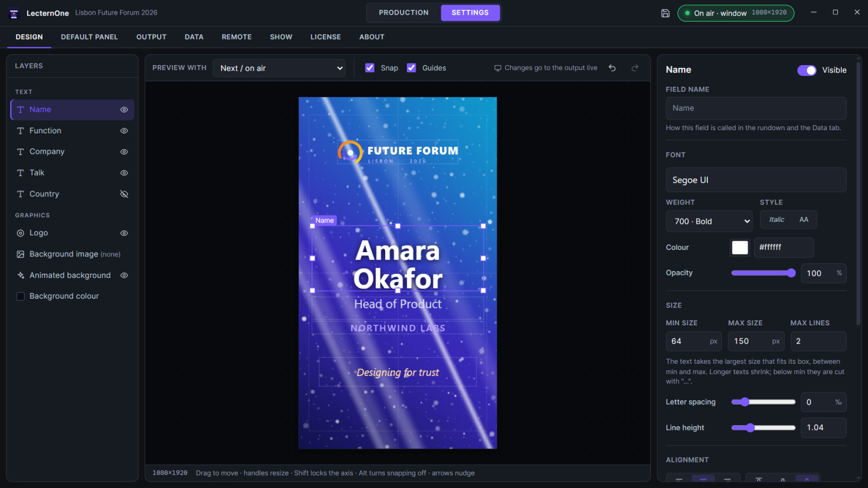Click the Line height slider
868x488 pixels.
click(764, 428)
